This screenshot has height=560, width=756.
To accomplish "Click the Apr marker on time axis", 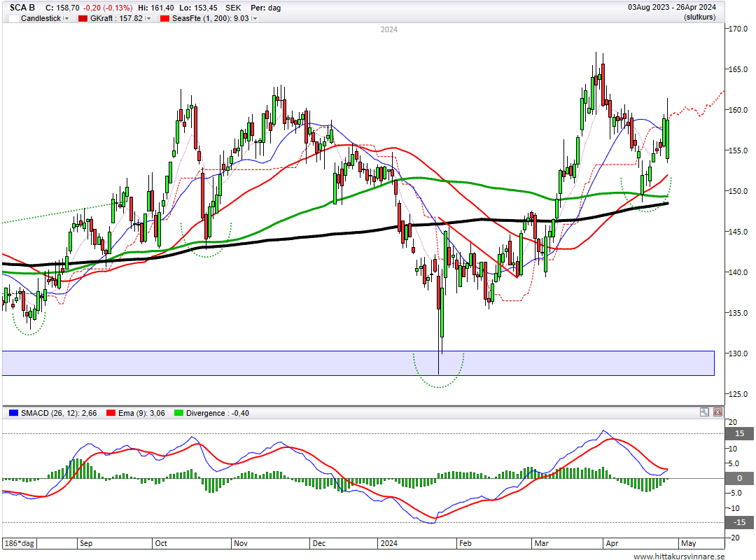I will point(612,543).
